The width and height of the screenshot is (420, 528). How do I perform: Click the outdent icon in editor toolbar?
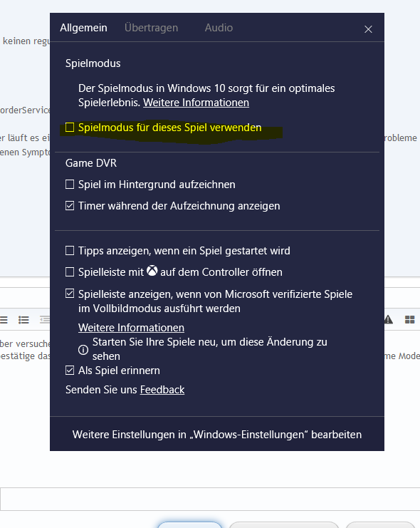(45, 319)
